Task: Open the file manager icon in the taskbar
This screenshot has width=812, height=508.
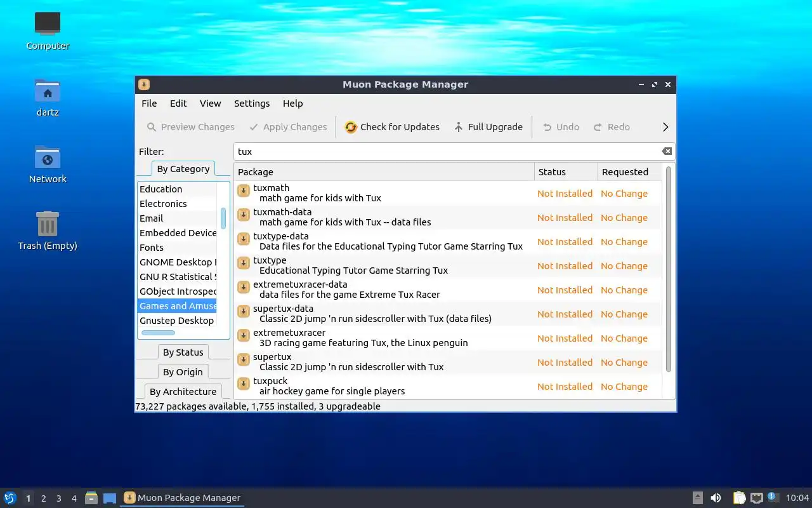Action: coord(91,498)
